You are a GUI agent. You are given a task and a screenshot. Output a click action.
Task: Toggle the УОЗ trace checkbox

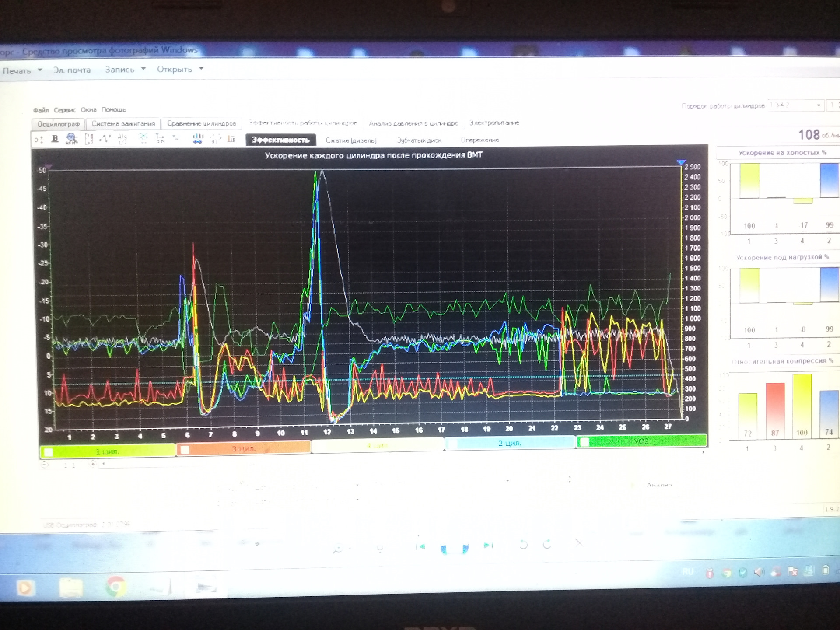(584, 442)
